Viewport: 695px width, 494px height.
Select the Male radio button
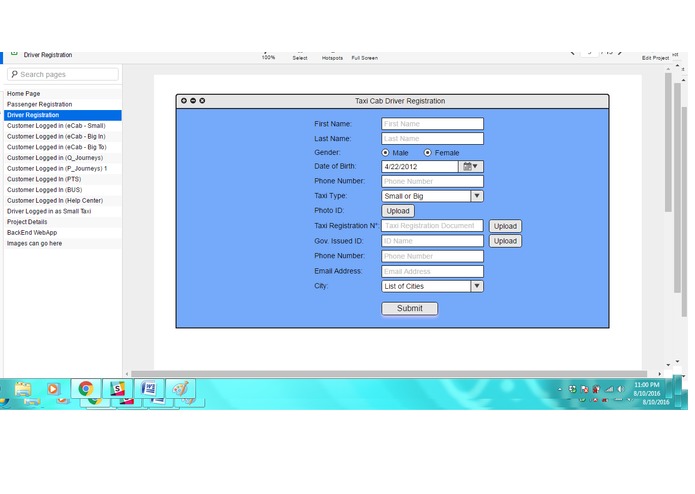pos(385,152)
